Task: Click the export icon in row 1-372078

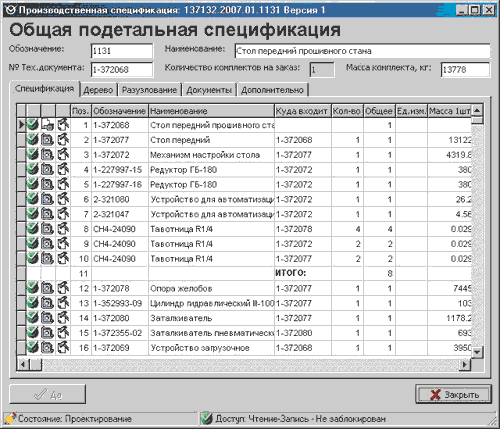Action: pyautogui.click(x=63, y=288)
